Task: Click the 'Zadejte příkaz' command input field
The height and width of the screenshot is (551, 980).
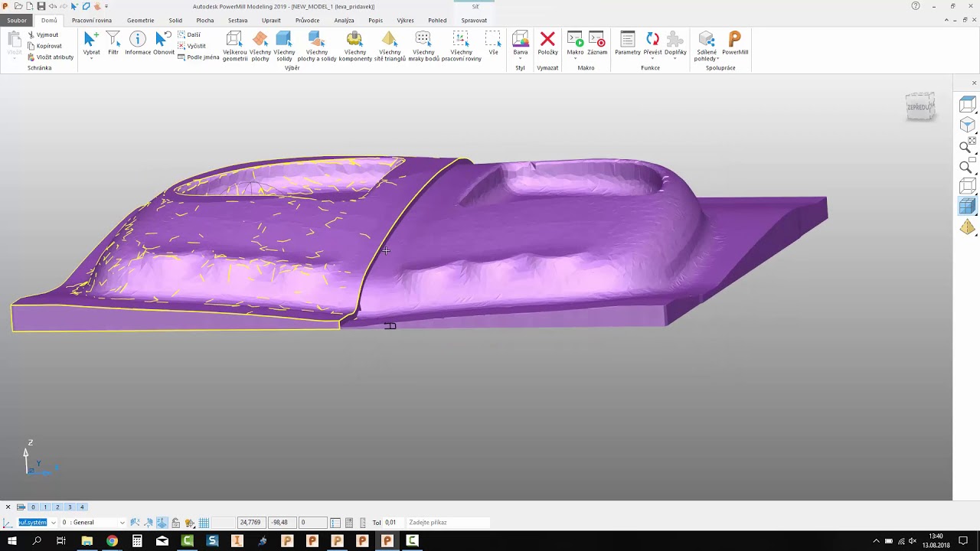Action: click(x=448, y=523)
